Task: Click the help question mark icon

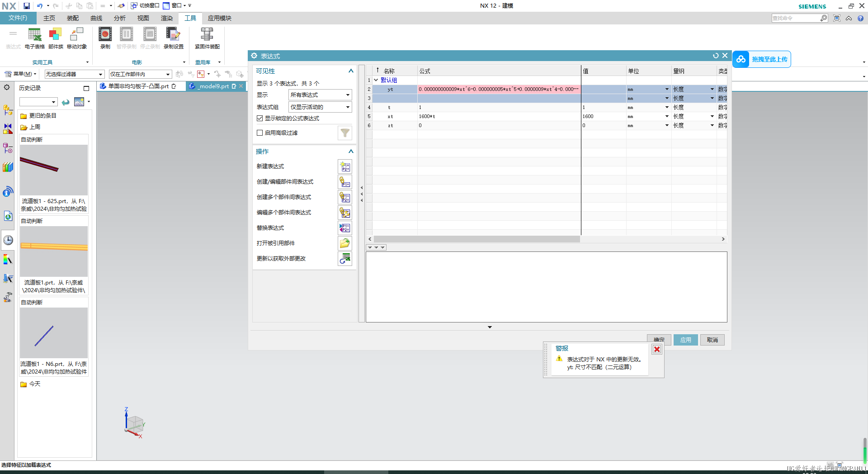Action: [x=860, y=18]
